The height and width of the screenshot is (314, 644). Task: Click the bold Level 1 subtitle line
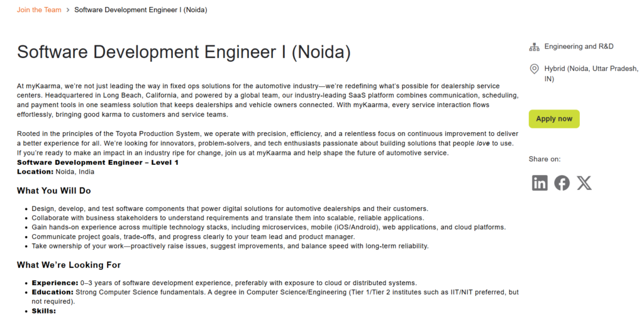pyautogui.click(x=97, y=162)
